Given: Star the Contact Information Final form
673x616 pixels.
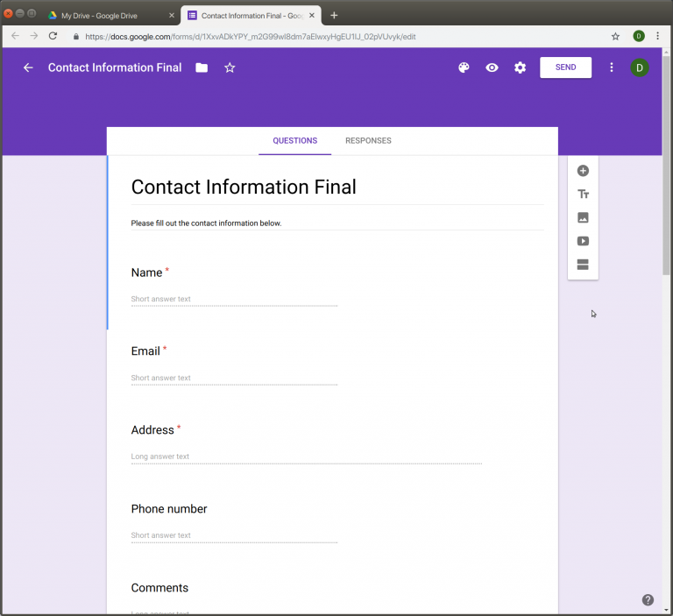Looking at the screenshot, I should pyautogui.click(x=230, y=67).
